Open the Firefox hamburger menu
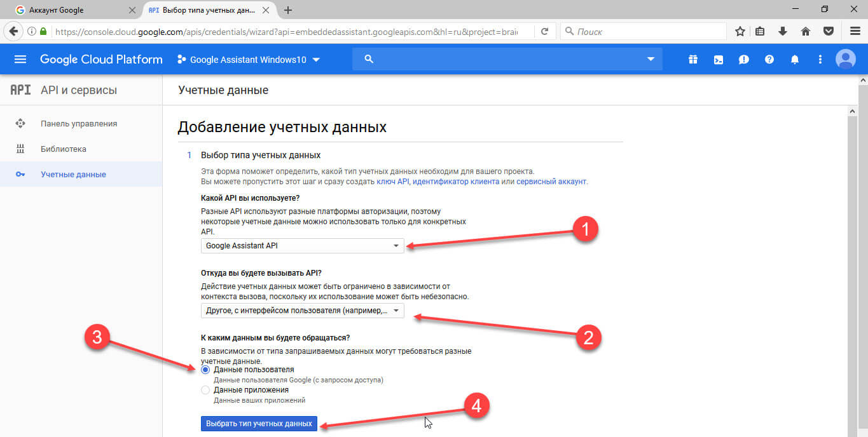The image size is (868, 437). 855,31
